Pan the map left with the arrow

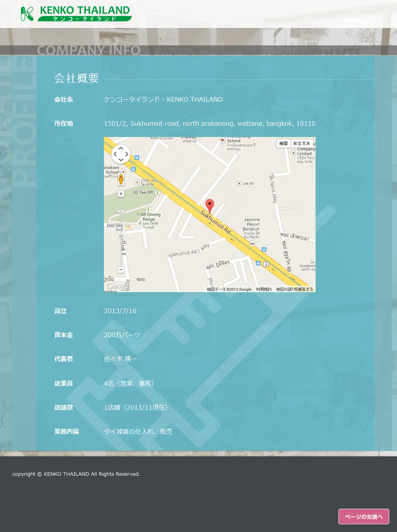coord(115,154)
